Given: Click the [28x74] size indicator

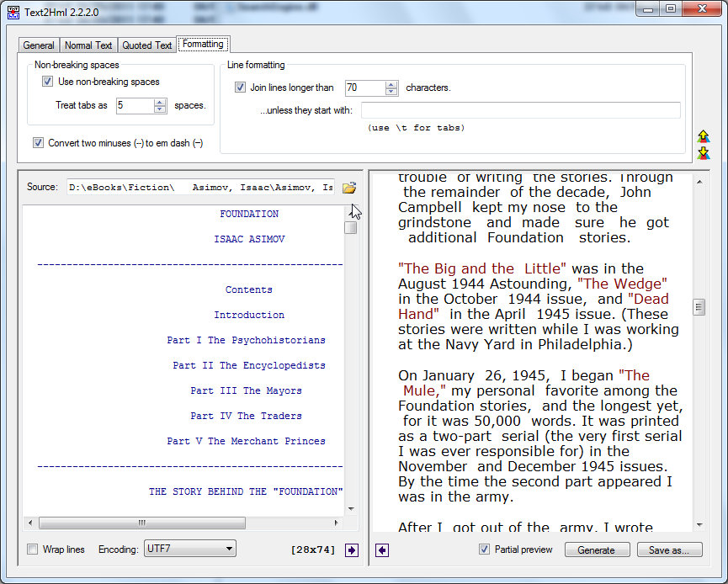Looking at the screenshot, I should pos(313,550).
